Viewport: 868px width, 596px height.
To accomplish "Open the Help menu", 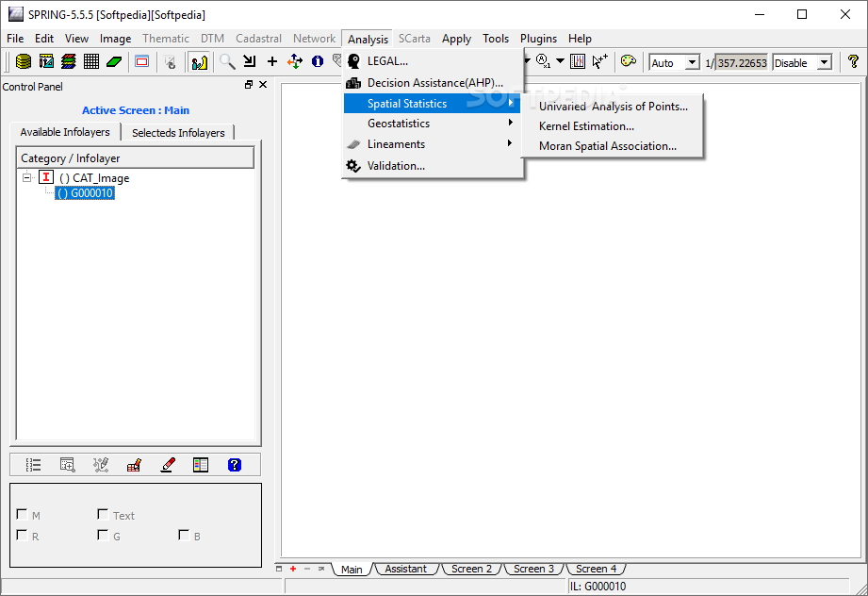I will click(x=580, y=39).
